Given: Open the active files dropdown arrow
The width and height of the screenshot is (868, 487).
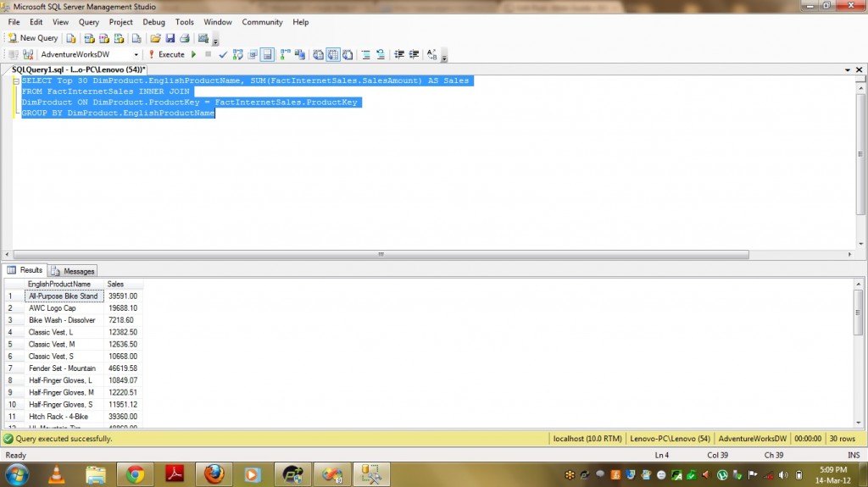Looking at the screenshot, I should click(848, 69).
